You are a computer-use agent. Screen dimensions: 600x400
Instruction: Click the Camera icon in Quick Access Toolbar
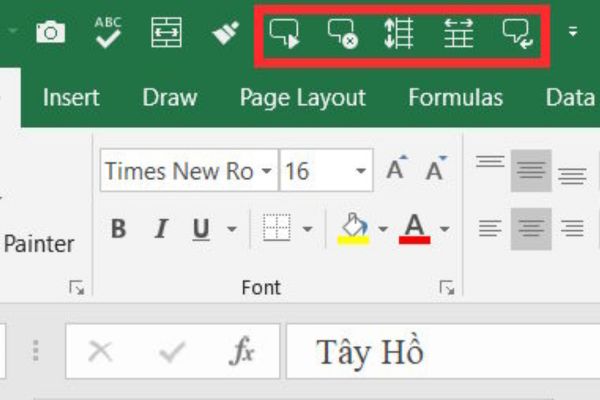click(49, 33)
